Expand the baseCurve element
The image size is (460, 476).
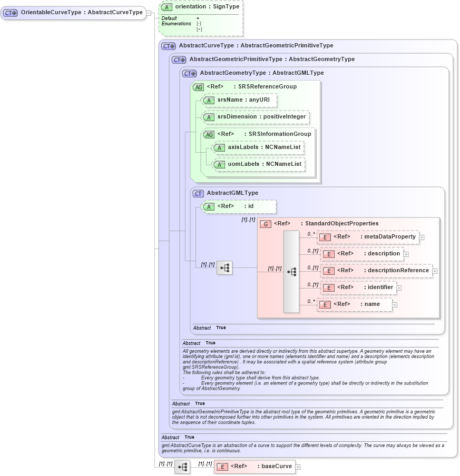click(x=298, y=467)
